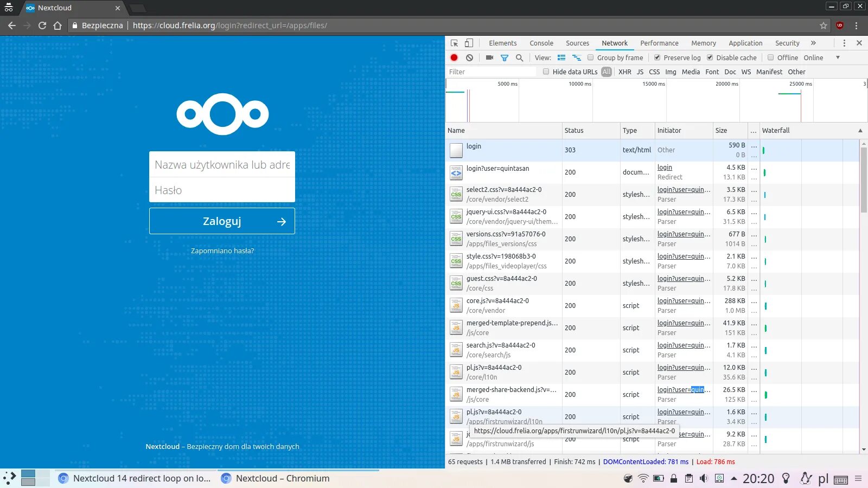Focus the Hasło password field
Screen dimensions: 868x488
click(x=222, y=190)
